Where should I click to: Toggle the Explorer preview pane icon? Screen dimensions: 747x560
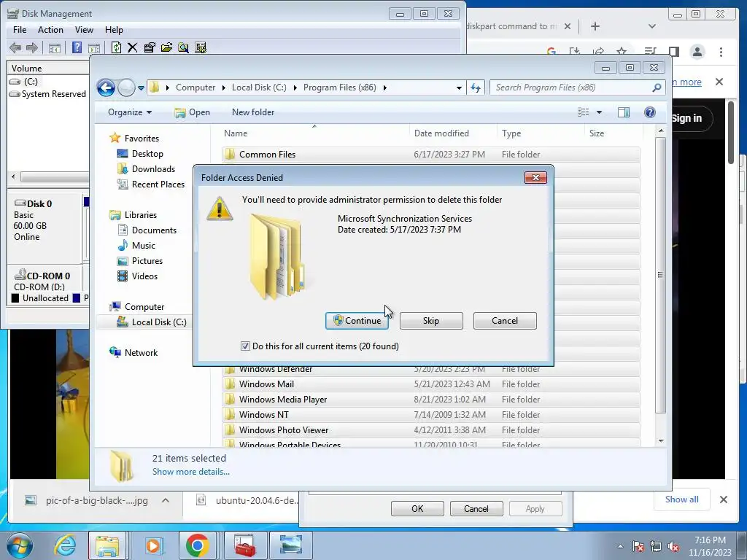coord(623,112)
